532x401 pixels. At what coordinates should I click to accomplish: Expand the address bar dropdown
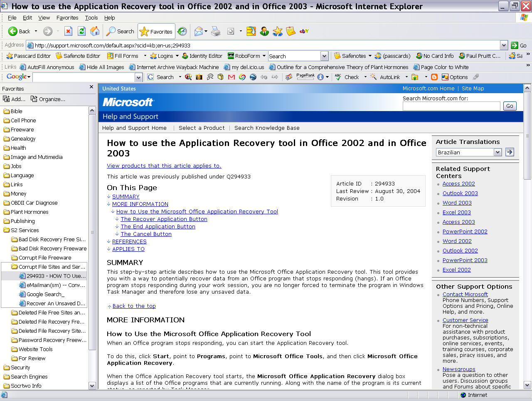point(504,45)
